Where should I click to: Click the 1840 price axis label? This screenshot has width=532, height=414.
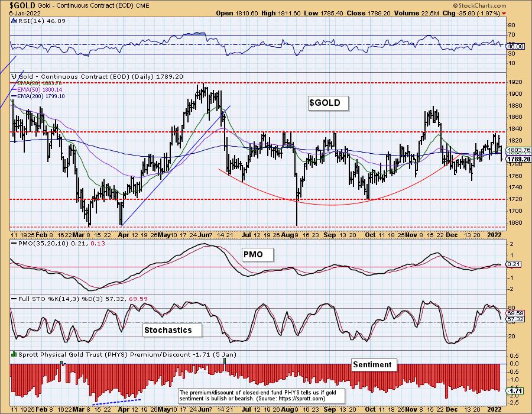[x=515, y=128]
